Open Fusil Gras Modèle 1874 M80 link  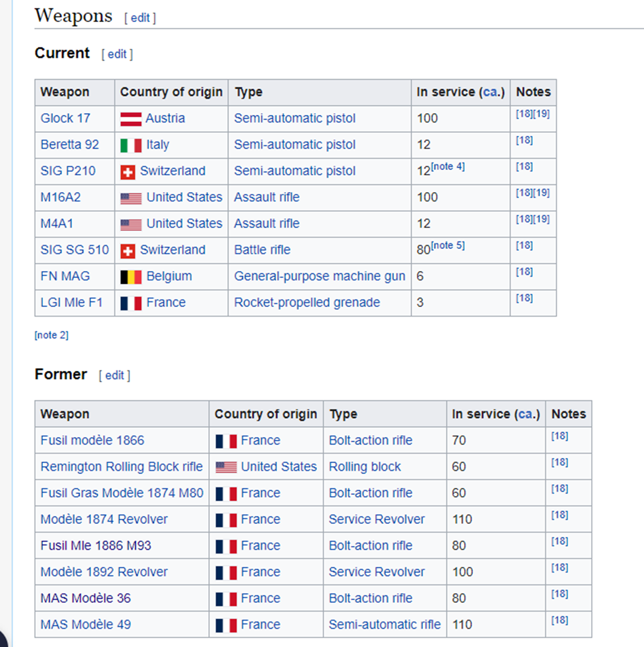point(122,493)
